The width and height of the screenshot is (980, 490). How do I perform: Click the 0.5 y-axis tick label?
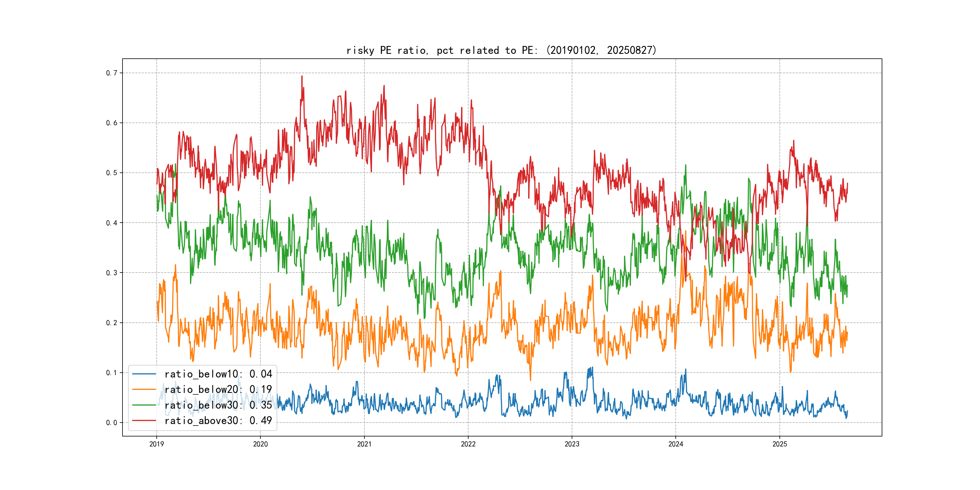112,173
